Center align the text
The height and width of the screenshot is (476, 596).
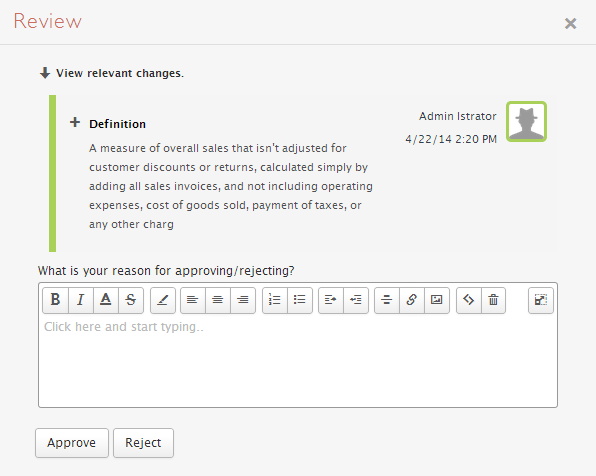coord(217,300)
